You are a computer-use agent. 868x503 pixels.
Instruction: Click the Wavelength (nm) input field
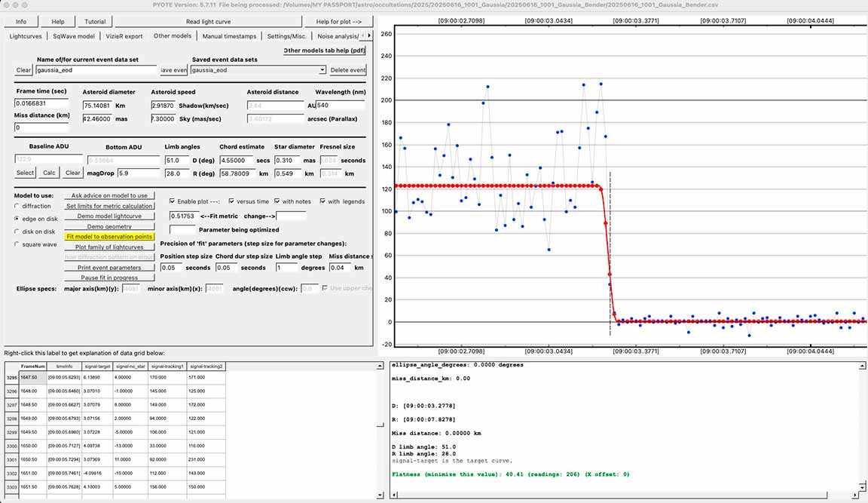click(x=341, y=106)
